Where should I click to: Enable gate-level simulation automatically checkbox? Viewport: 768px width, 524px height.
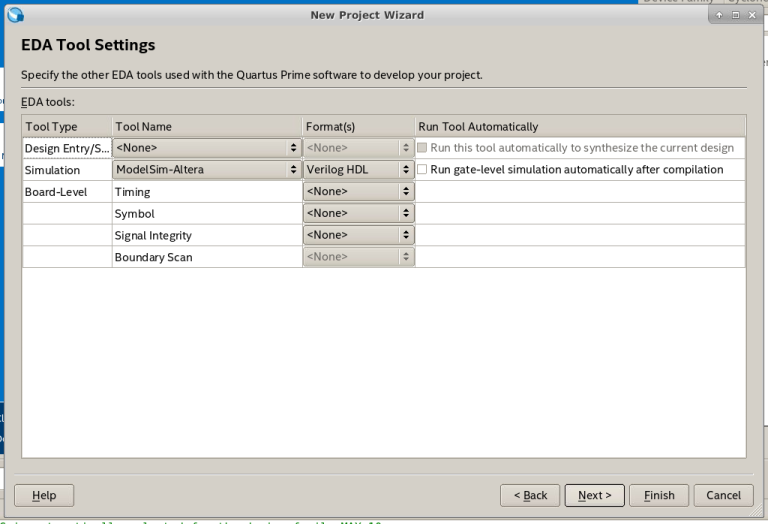tap(422, 170)
